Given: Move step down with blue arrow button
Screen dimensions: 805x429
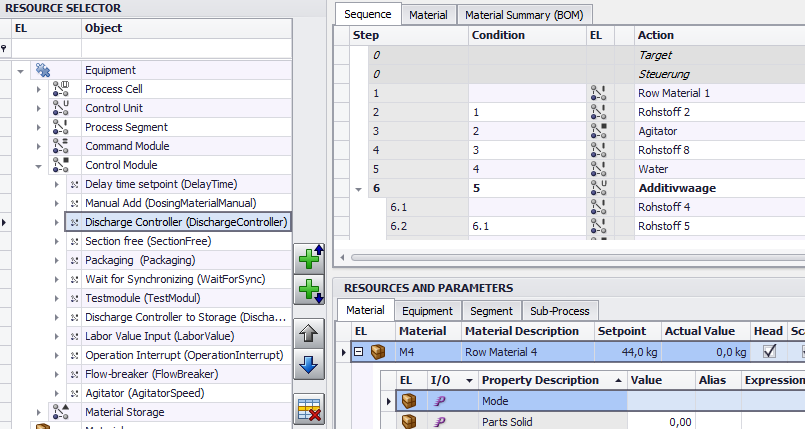Looking at the screenshot, I should click(x=309, y=365).
